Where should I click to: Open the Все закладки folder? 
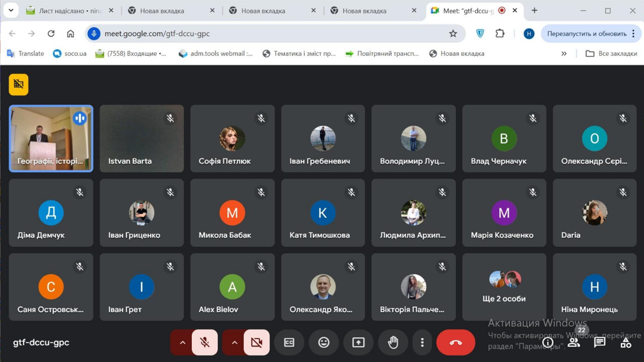coord(611,53)
